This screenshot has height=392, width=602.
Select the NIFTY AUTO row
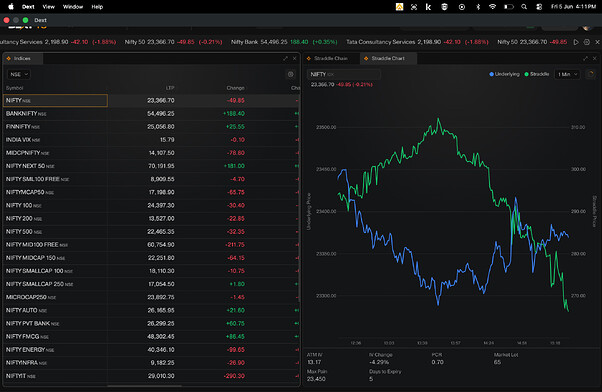[x=151, y=310]
